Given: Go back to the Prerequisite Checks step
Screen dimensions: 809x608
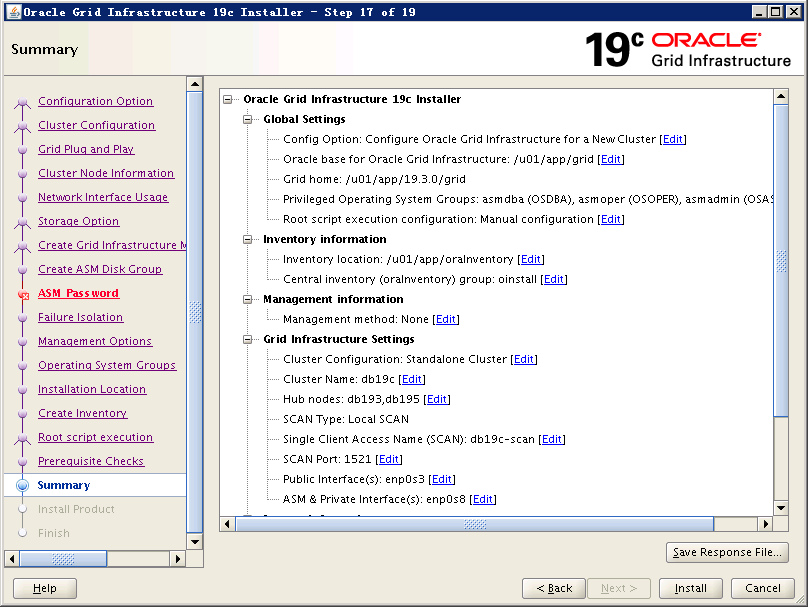Looking at the screenshot, I should click(x=91, y=461).
